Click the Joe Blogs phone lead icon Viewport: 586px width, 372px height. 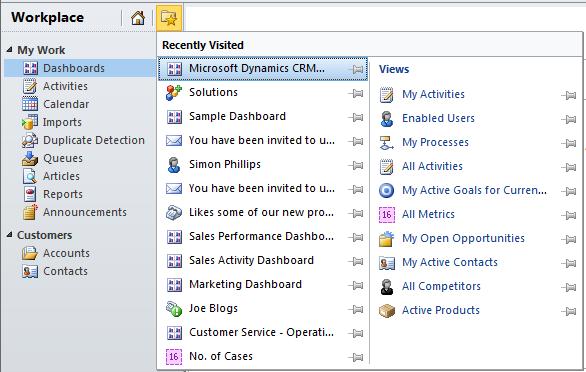[174, 309]
